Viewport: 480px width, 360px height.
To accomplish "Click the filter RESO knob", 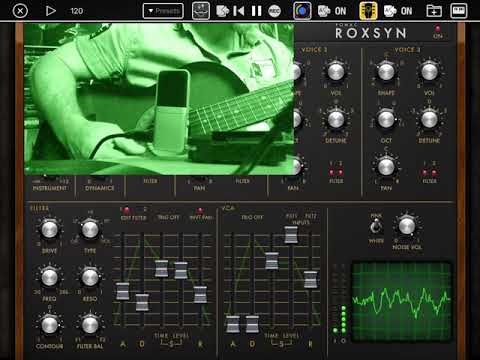I will click(90, 277).
